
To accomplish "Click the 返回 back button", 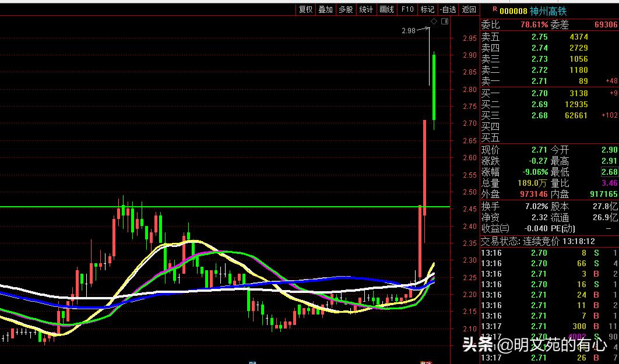I will pos(469,9).
